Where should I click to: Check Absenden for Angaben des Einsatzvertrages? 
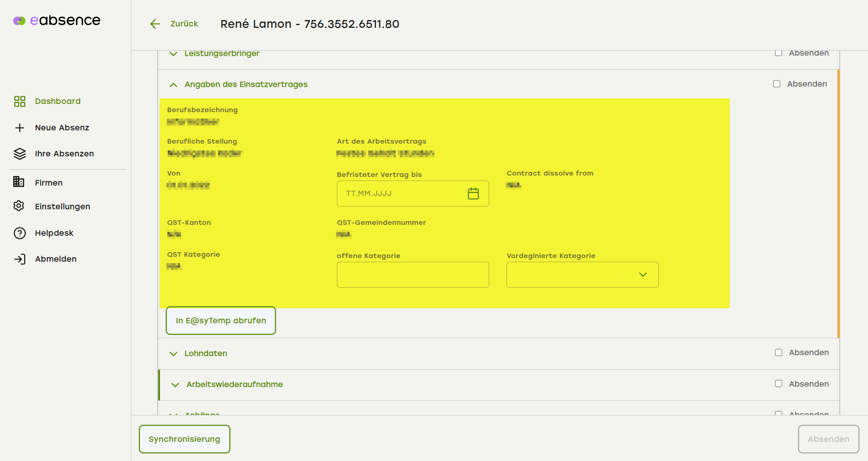[777, 84]
